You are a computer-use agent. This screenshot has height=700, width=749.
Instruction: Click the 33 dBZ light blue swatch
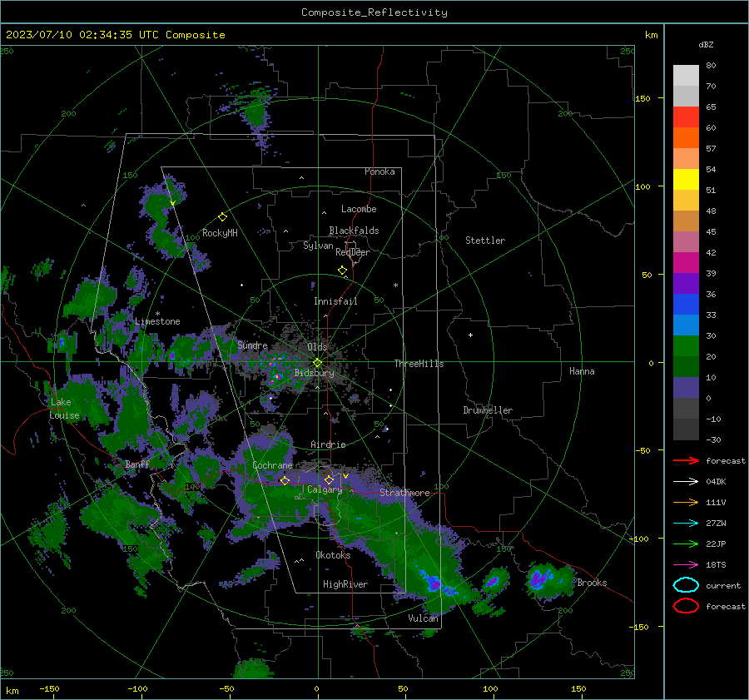point(686,325)
